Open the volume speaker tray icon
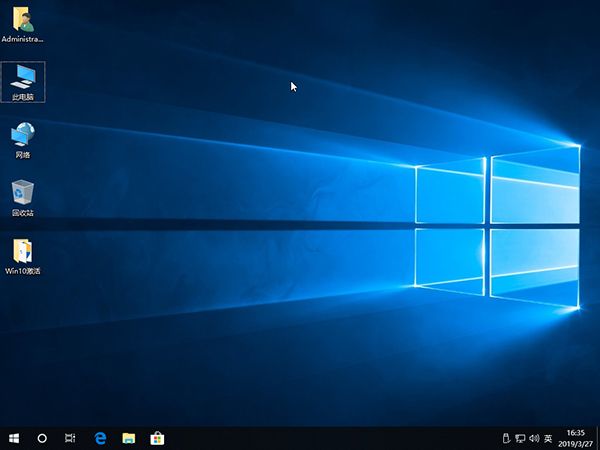 click(x=533, y=438)
